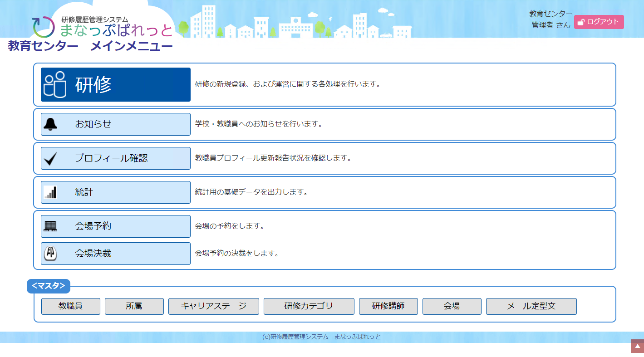Click description 会場予約の決裁をします。

coord(237,253)
